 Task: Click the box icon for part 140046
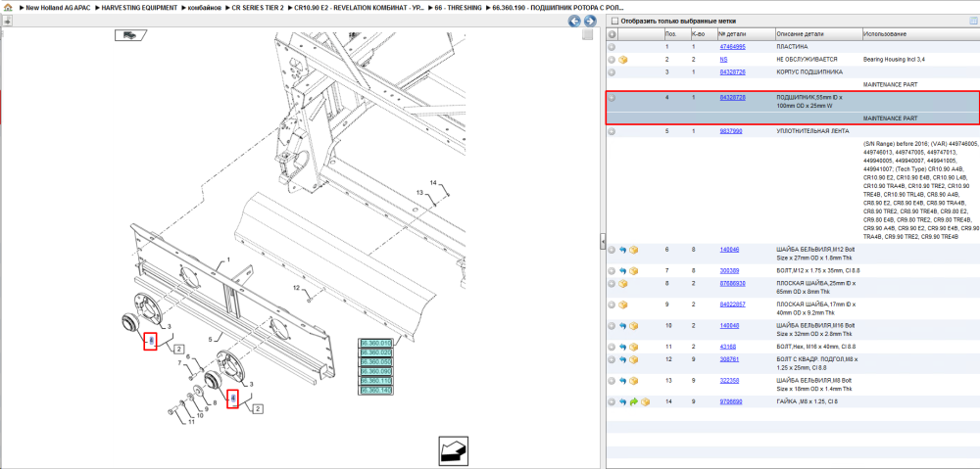(x=634, y=250)
